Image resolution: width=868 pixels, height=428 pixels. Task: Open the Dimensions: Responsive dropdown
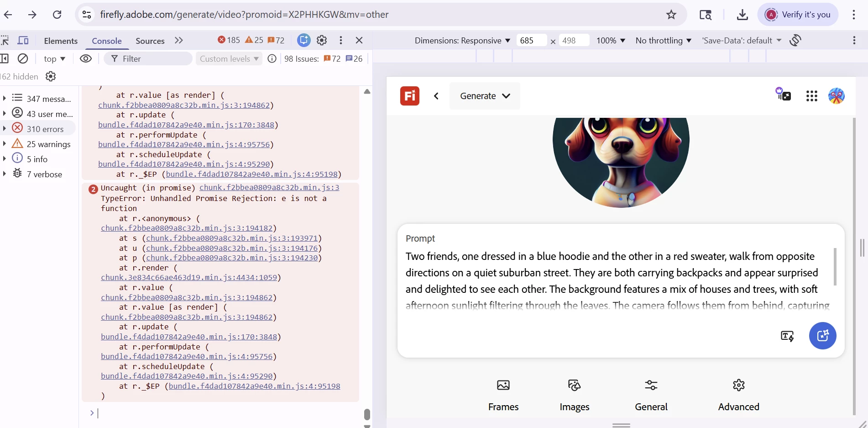(462, 40)
